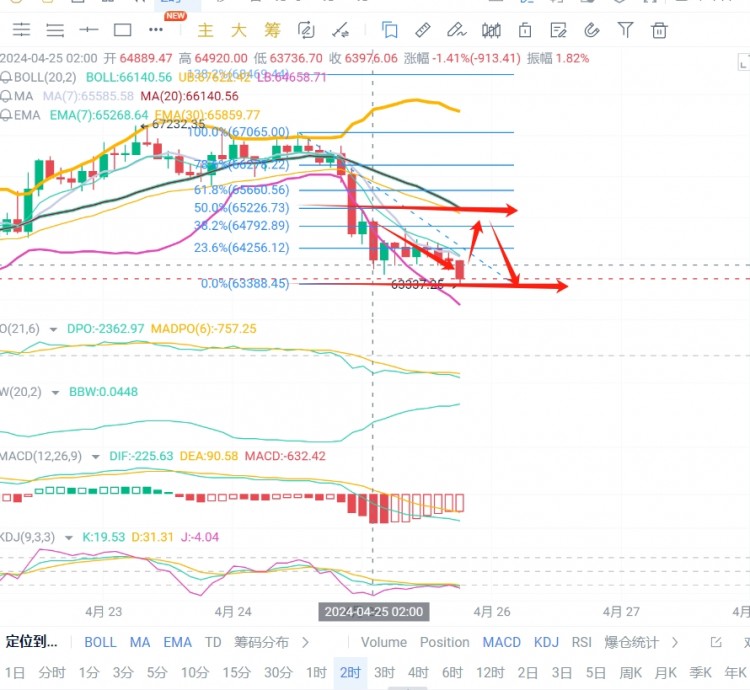Click the 2024-04-25 02:00 crosshair time label
This screenshot has height=690, width=750.
click(x=374, y=612)
